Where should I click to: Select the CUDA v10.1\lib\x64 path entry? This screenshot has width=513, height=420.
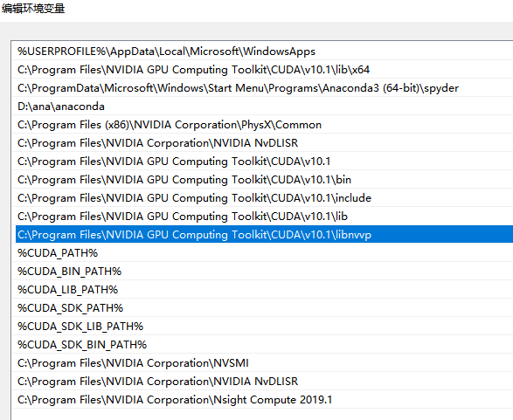264,70
